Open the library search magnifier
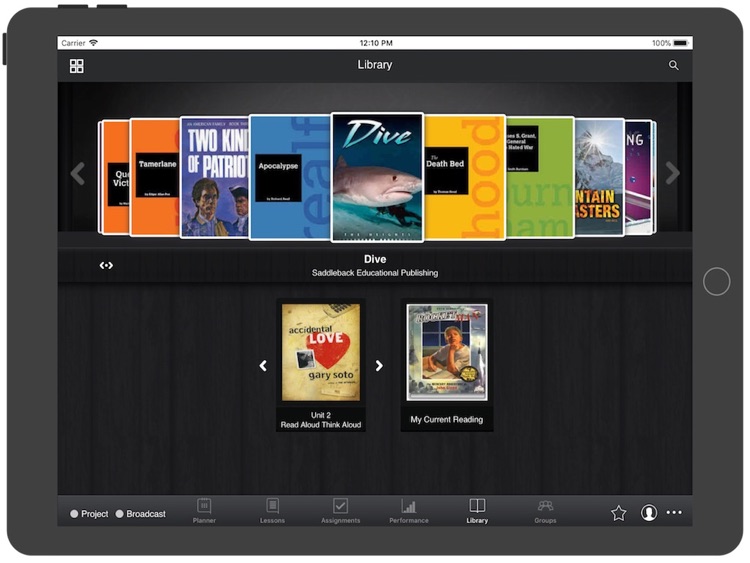Viewport: 750px width, 563px height. [673, 65]
